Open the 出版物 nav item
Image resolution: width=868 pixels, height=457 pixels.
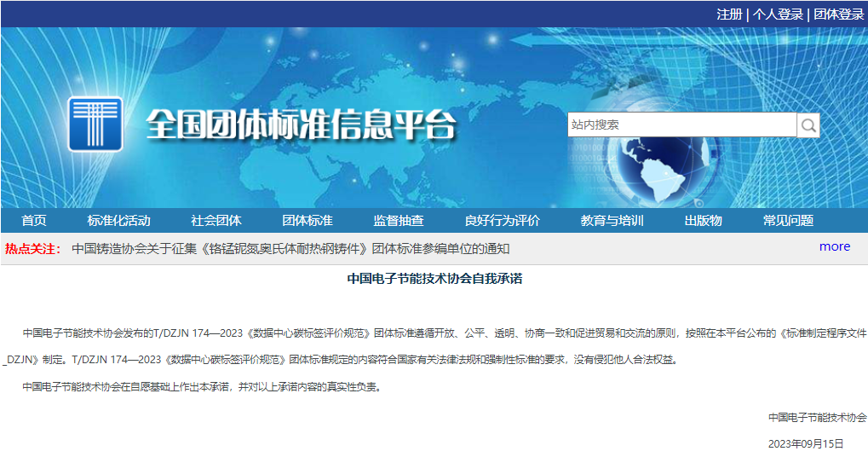click(x=703, y=221)
